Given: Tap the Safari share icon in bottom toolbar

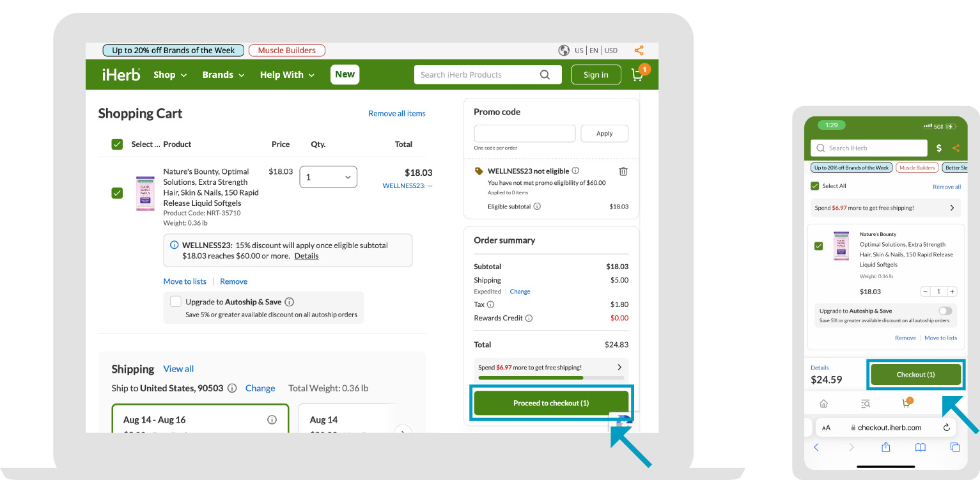Looking at the screenshot, I should [x=886, y=447].
